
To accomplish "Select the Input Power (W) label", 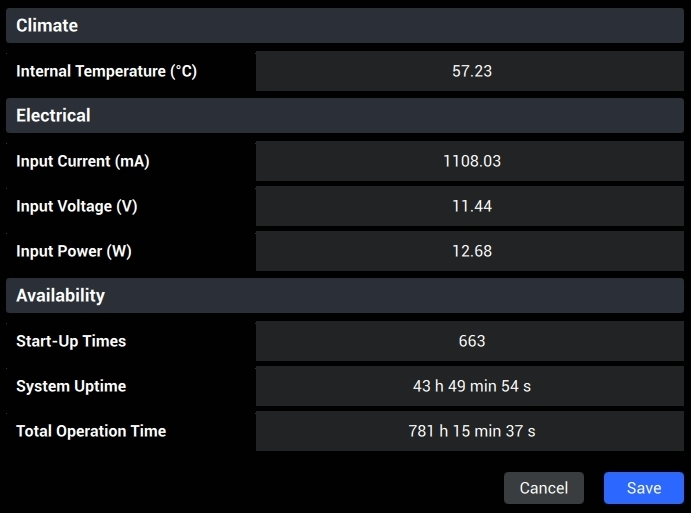I will [74, 251].
